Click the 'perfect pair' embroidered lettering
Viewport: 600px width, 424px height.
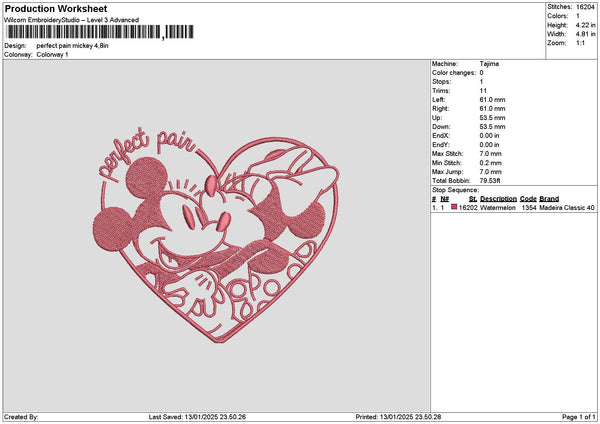click(147, 153)
